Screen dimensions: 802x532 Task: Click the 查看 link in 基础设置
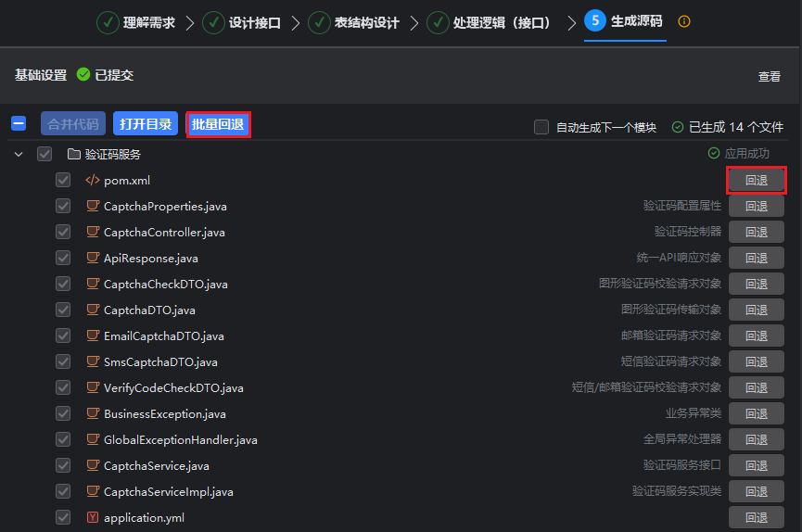769,77
